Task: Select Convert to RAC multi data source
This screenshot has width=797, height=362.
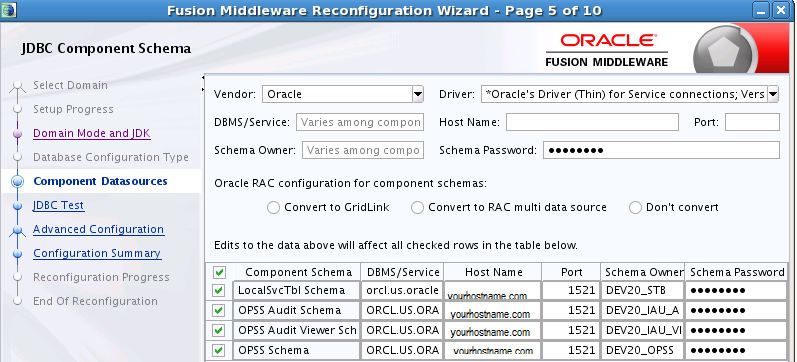Action: point(417,207)
